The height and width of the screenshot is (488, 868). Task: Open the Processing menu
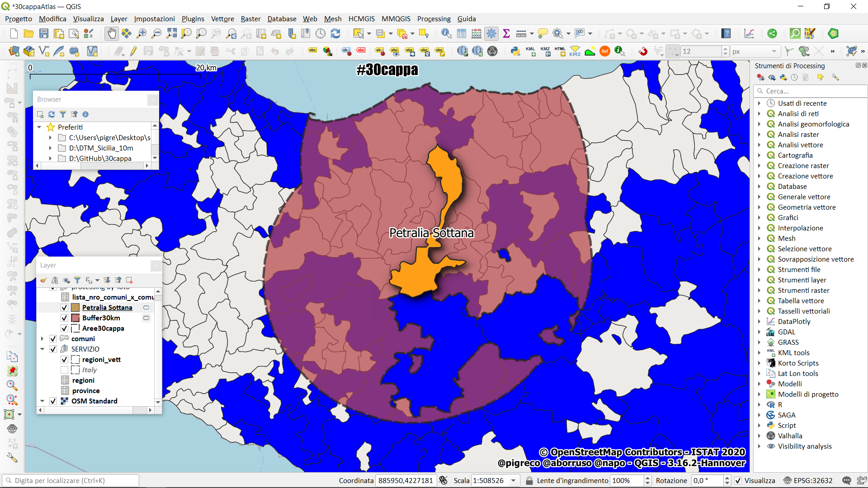coord(434,19)
